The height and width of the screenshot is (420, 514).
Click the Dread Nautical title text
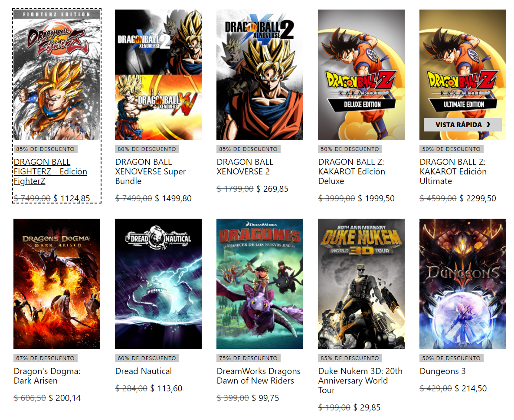click(144, 371)
